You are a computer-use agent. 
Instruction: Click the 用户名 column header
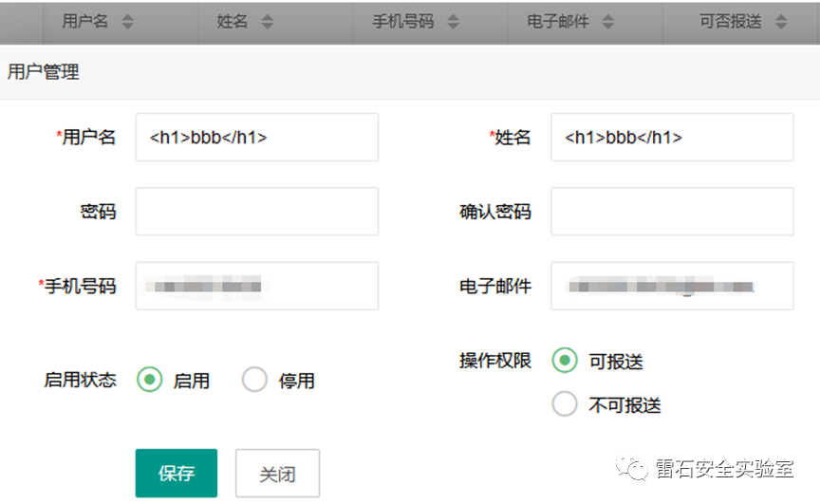pos(84,21)
